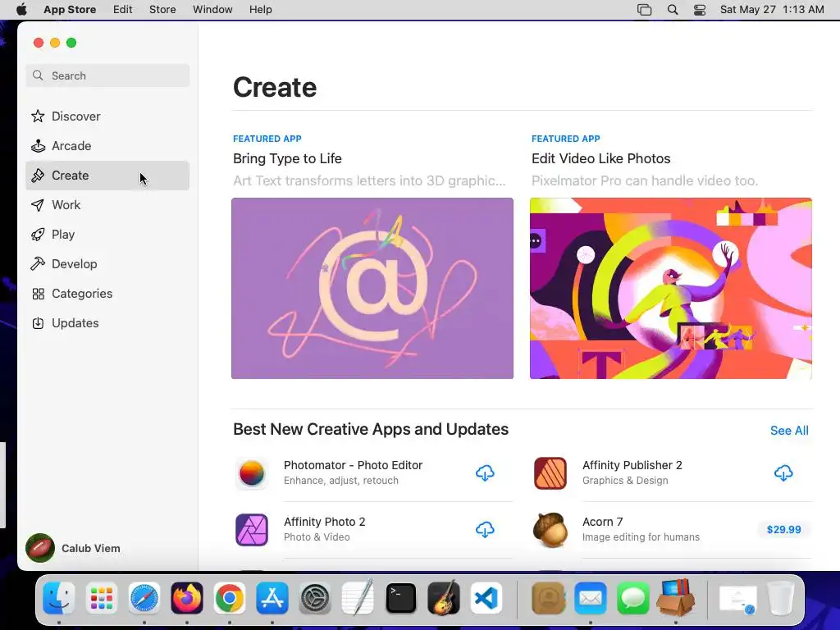Open the Affinity Publisher 2 app icon
This screenshot has width=840, height=630.
550,473
